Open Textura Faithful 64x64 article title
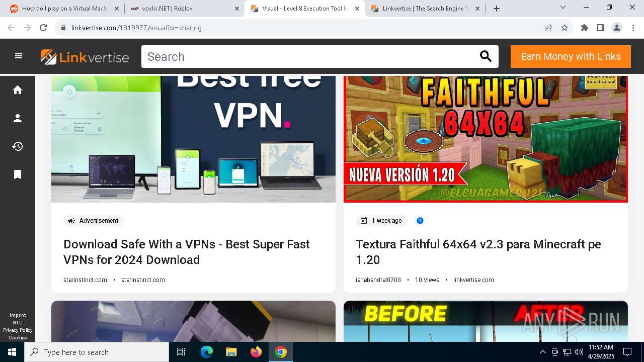Screen dimensions: 644x362 coord(478,252)
